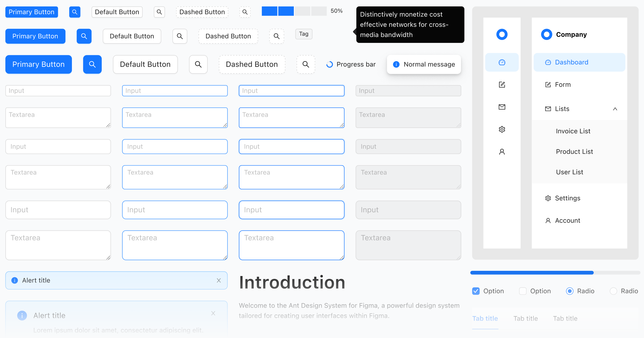Click the info icon on the Alert title banner
The height and width of the screenshot is (338, 644).
(14, 280)
